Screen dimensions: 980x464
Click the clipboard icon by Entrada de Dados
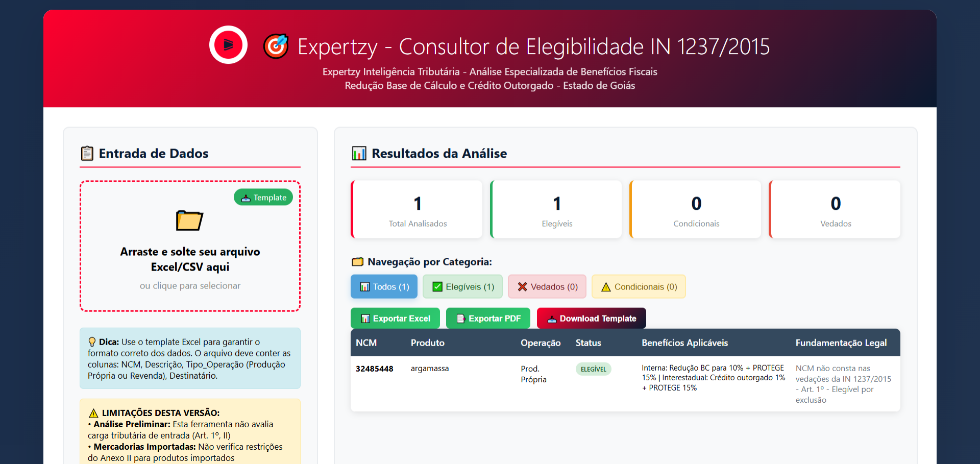tap(87, 153)
